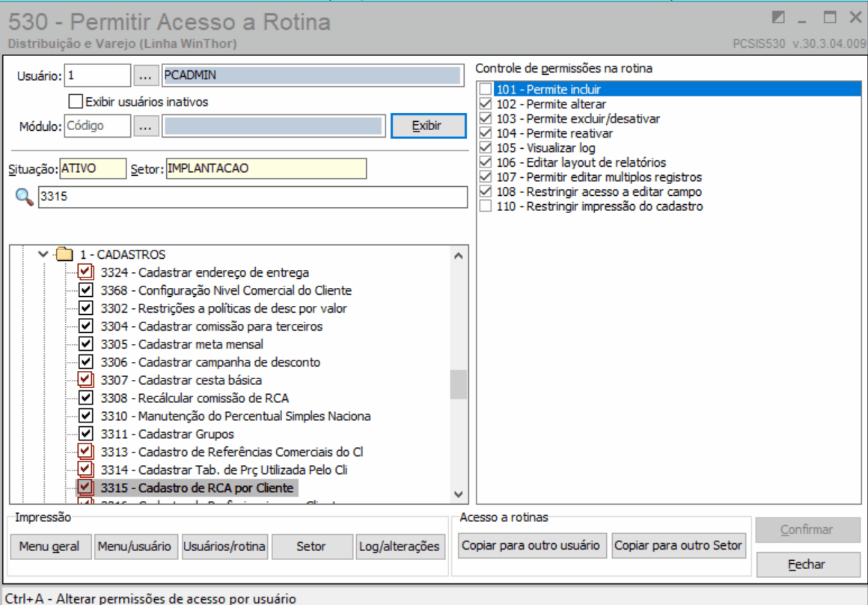
Task: Uncheck 106 - Editar layout de relatórios
Action: pyautogui.click(x=486, y=162)
